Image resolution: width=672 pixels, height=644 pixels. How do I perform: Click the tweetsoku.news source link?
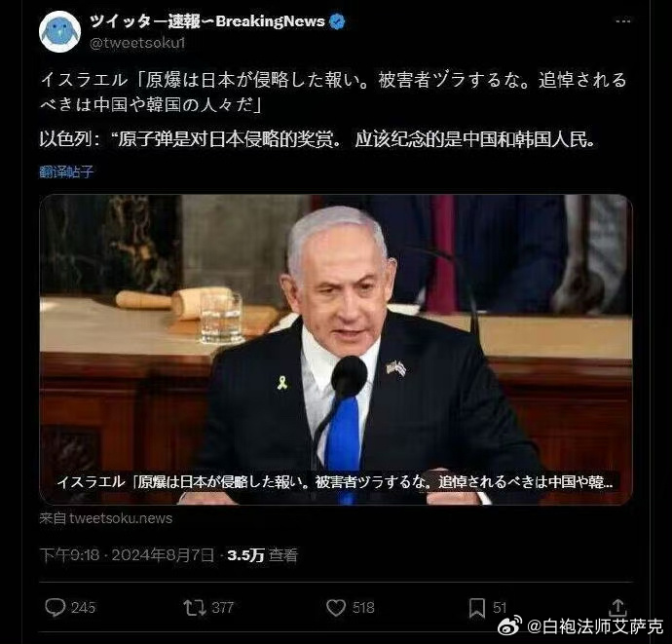106,518
